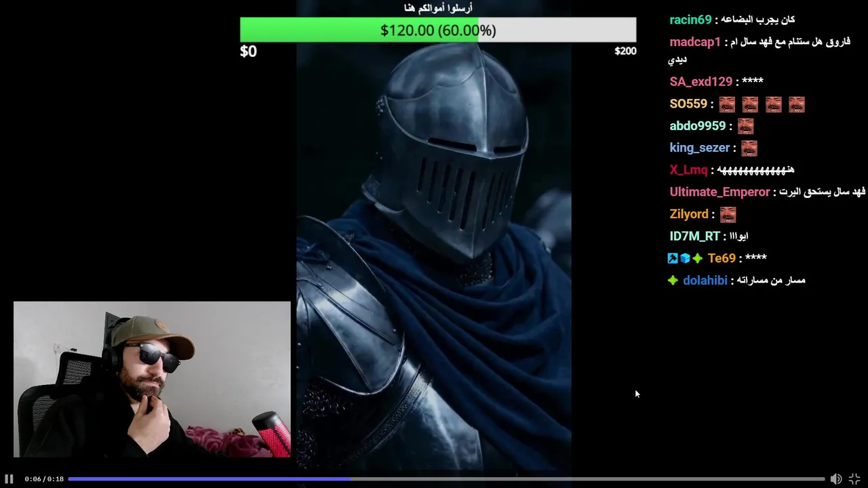868x488 pixels.
Task: Select chat username ID7M_RT
Action: [694, 237]
